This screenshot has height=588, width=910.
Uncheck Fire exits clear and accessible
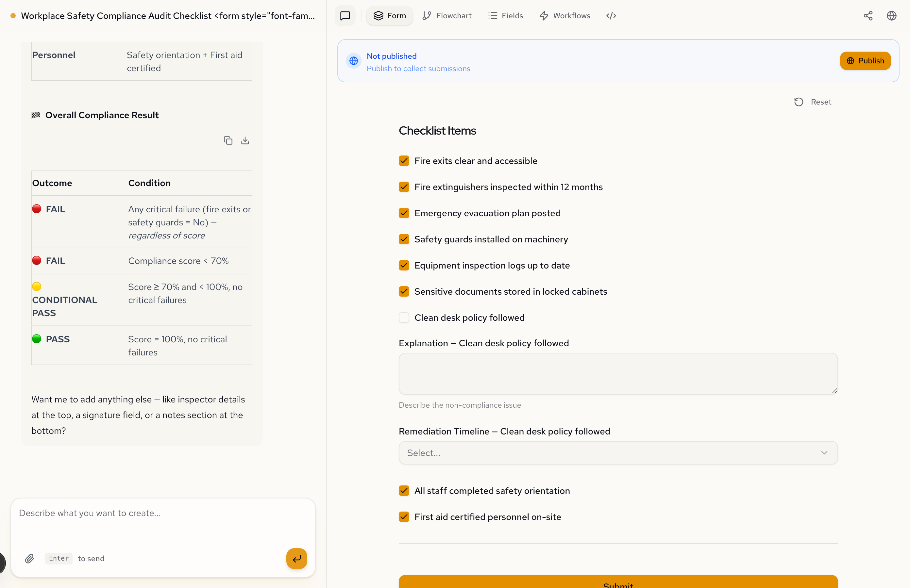(x=404, y=161)
